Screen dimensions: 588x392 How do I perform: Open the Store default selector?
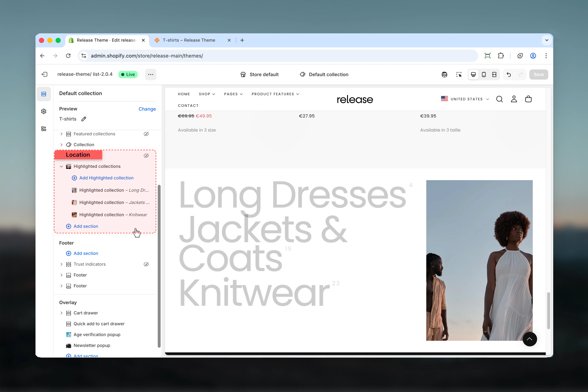[259, 74]
